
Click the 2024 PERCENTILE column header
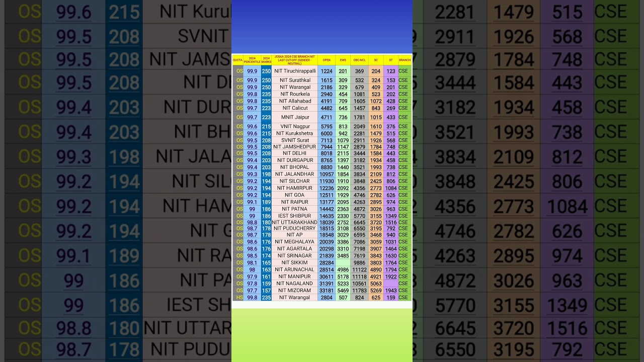(252, 60)
